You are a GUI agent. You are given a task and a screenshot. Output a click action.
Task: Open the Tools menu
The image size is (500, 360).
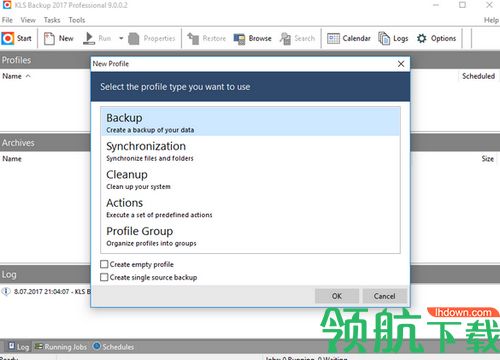click(x=77, y=20)
